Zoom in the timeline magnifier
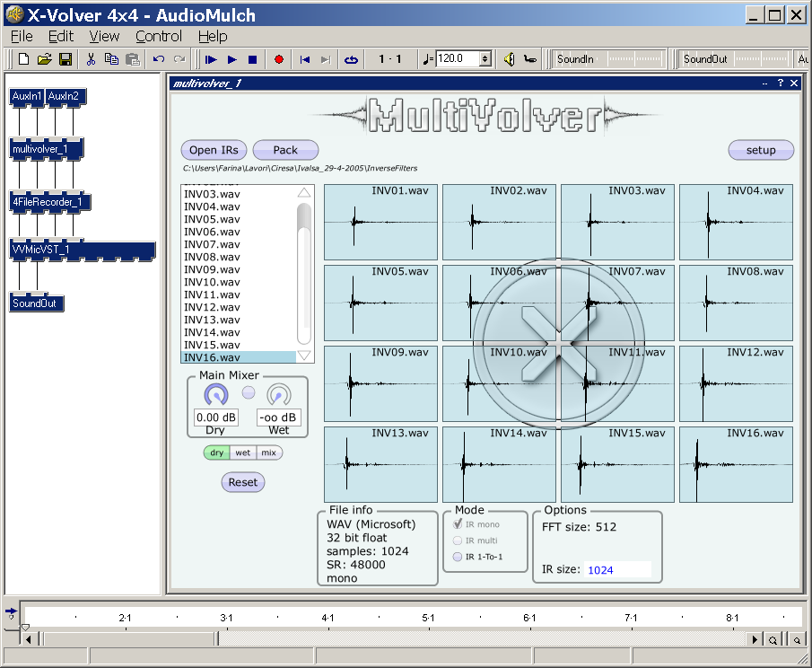This screenshot has height=668, width=812. 773,640
